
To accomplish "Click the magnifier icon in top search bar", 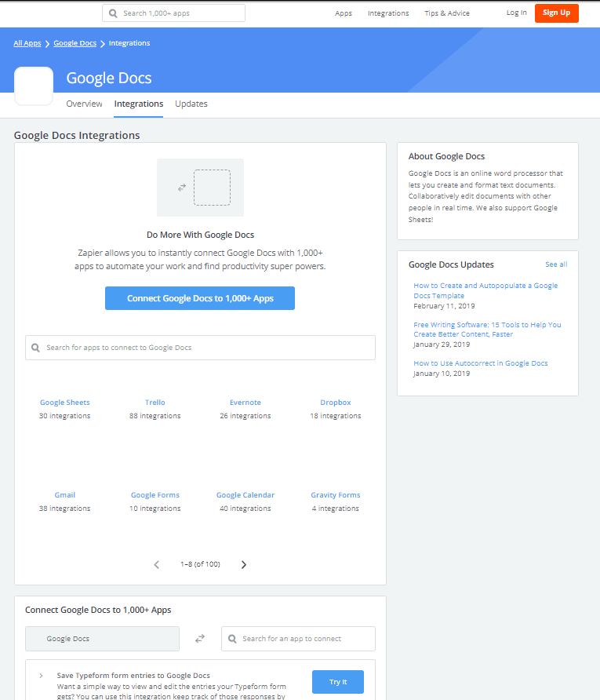I will pos(113,13).
